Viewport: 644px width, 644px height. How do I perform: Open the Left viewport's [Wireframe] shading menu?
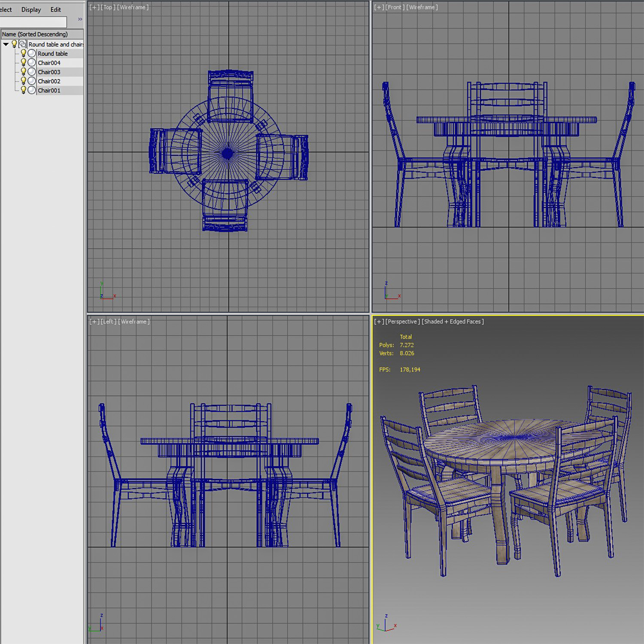click(x=134, y=322)
